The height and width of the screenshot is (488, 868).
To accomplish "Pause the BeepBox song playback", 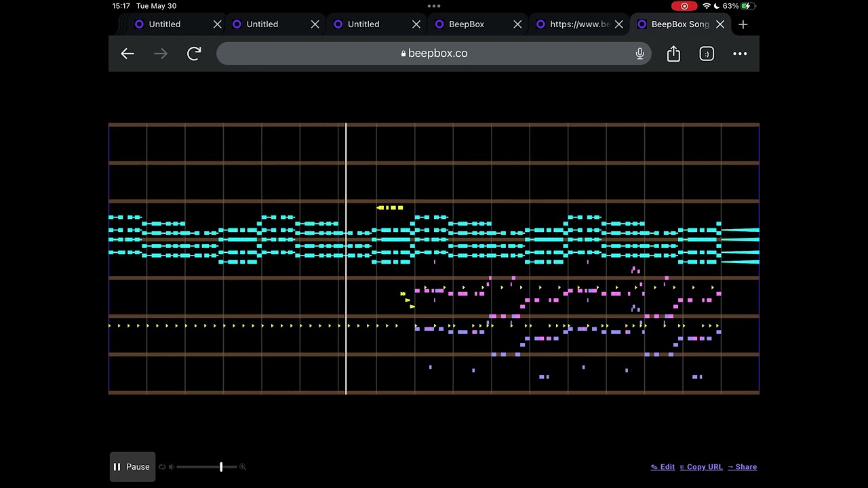I will click(132, 467).
